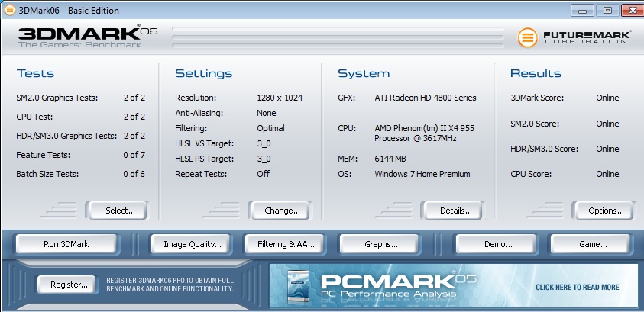The height and width of the screenshot is (312, 644).
Task: Click the 3DMark06 title bar app icon
Action: pyautogui.click(x=9, y=10)
